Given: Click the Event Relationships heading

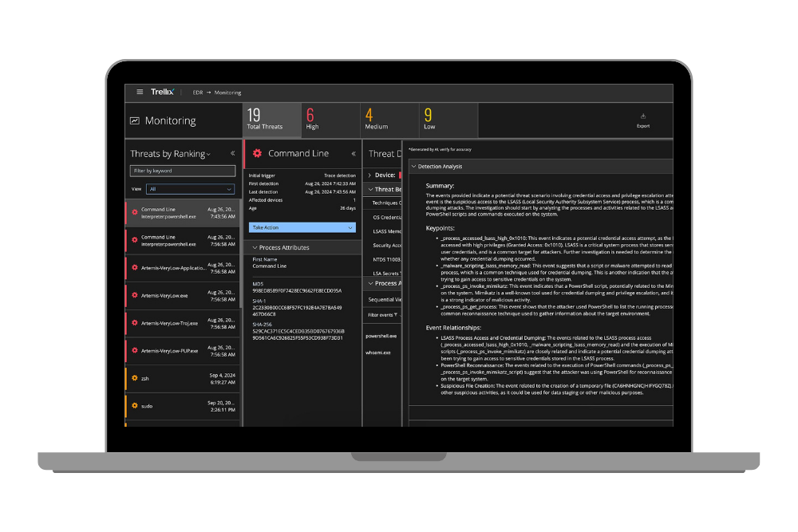Looking at the screenshot, I should tap(453, 328).
